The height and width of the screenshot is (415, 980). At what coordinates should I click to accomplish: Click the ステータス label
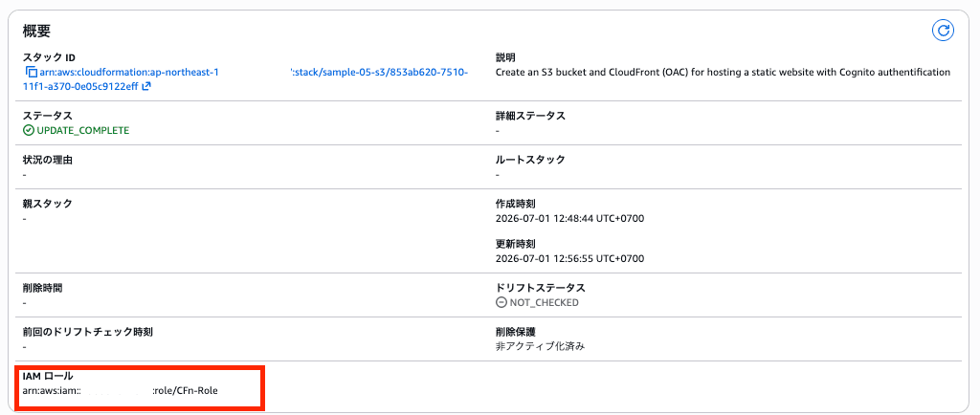point(48,116)
